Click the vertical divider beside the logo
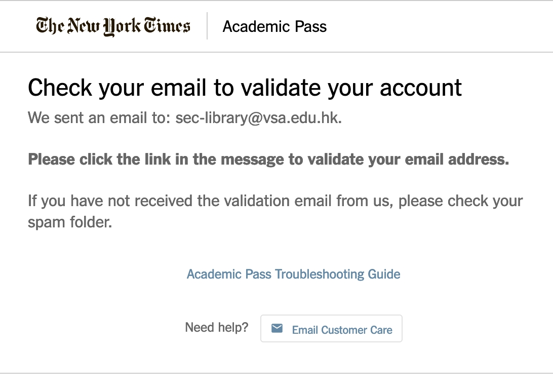553x392 pixels. 207,26
